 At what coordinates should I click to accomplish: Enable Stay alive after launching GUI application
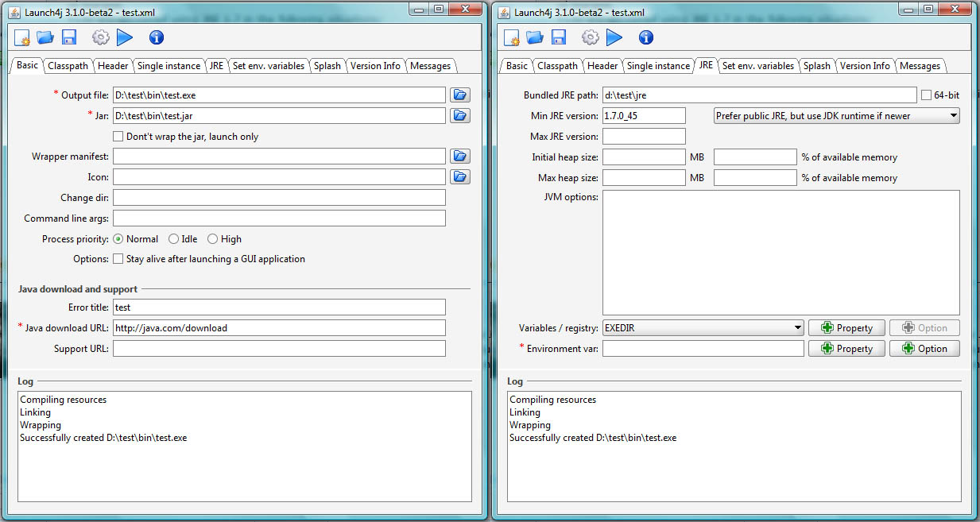point(118,259)
